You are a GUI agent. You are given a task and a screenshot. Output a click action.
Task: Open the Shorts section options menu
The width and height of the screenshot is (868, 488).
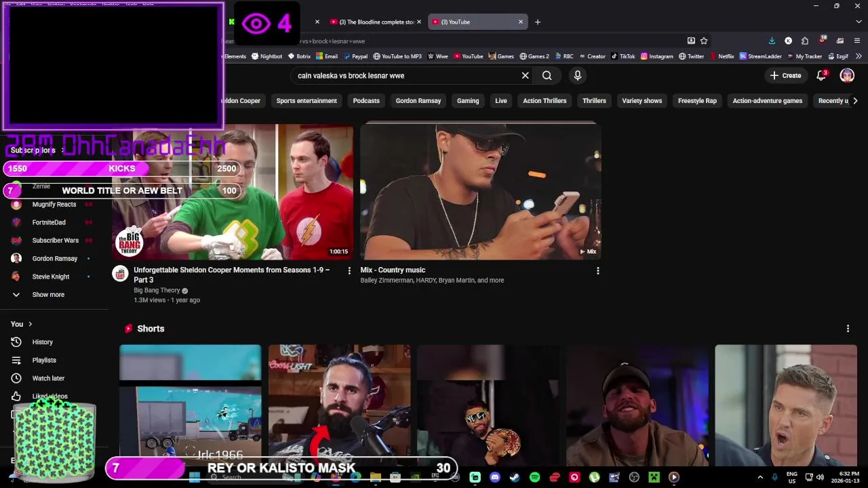[x=848, y=329]
